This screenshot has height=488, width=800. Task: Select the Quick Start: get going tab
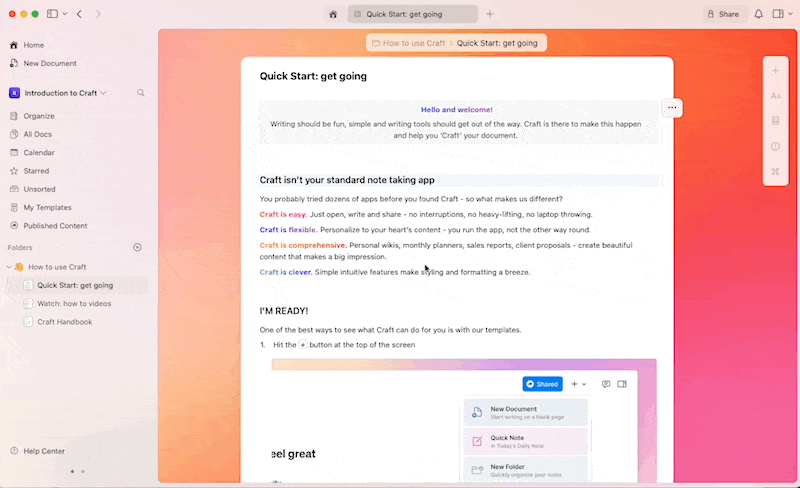point(412,14)
